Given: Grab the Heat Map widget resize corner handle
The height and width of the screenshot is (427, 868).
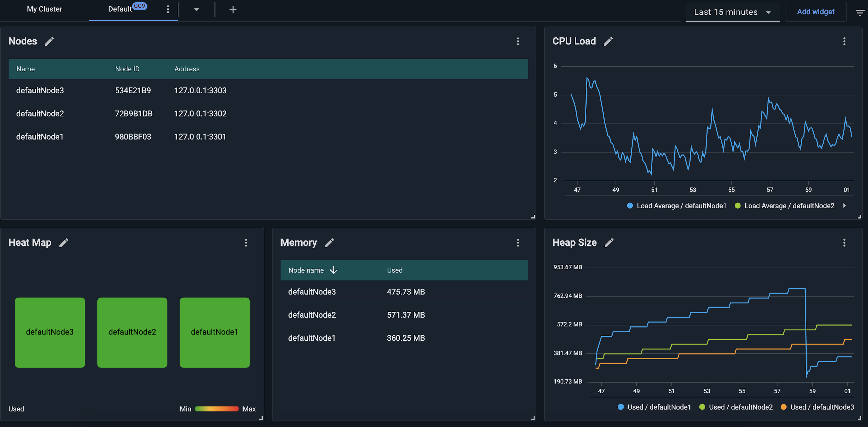Looking at the screenshot, I should coord(261,418).
